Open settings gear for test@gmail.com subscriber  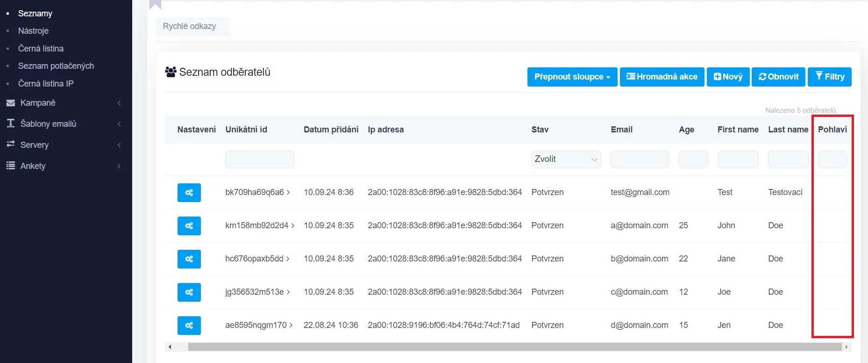tap(189, 193)
